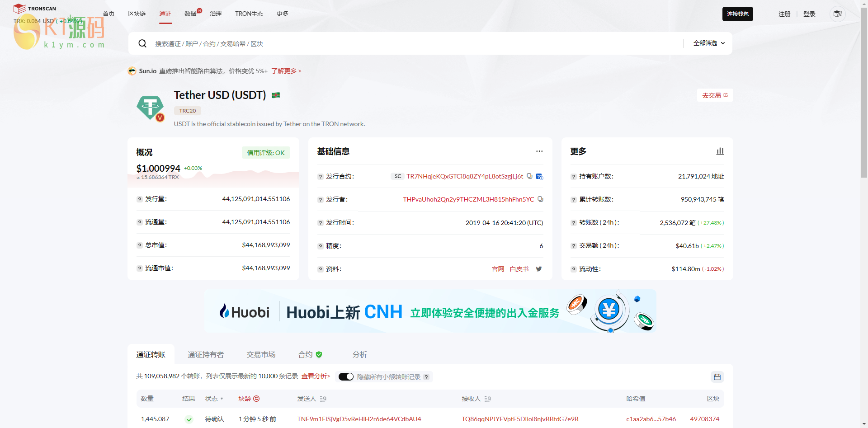This screenshot has width=868, height=428.
Task: Open the 白皮书 link
Action: [x=519, y=269]
